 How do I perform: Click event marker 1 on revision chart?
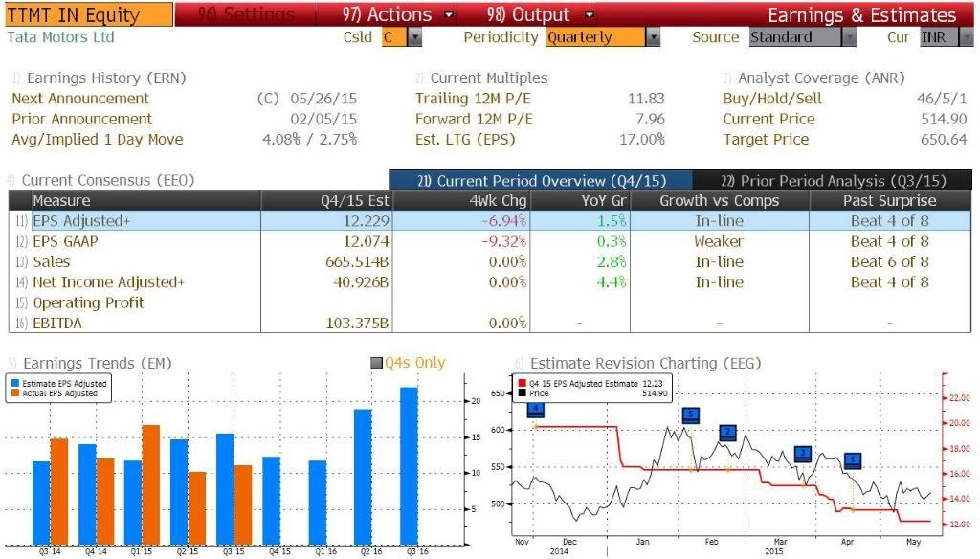tap(853, 460)
